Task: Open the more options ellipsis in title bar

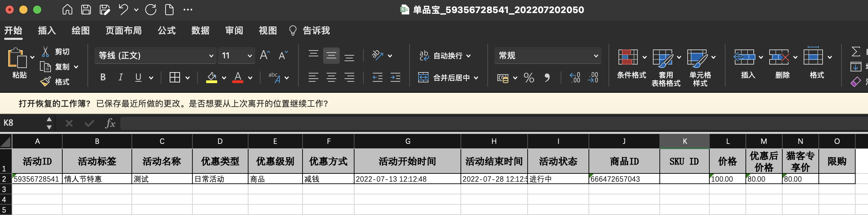Action: tap(188, 10)
